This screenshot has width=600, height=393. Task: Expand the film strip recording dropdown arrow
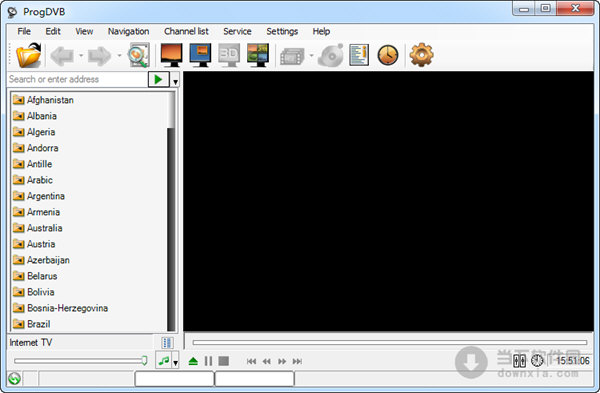311,56
